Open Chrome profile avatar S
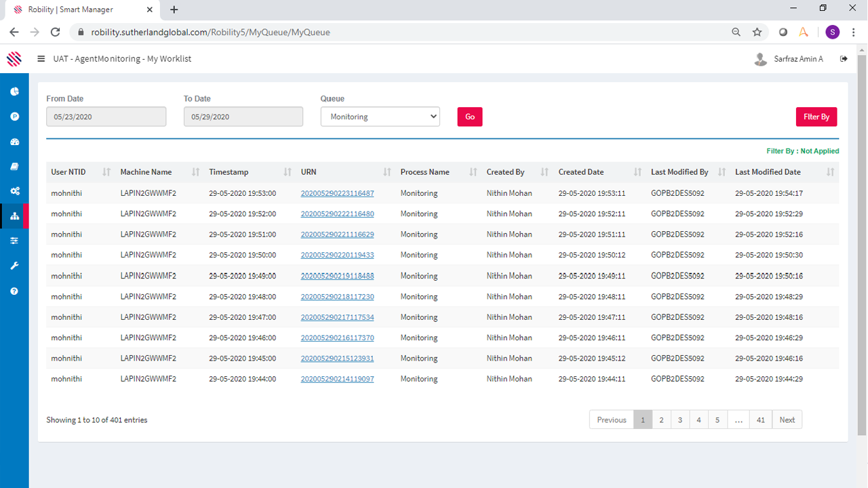The image size is (868, 488). (833, 32)
